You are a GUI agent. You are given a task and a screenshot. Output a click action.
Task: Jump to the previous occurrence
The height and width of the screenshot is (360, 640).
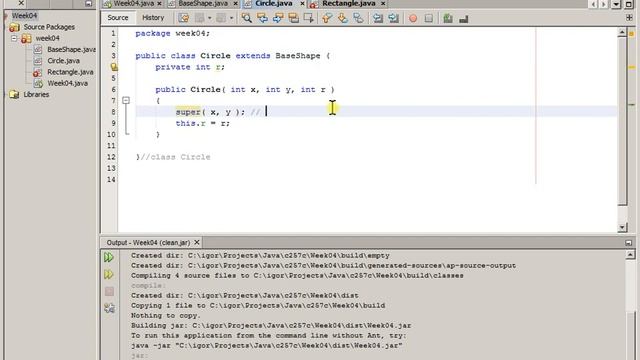(262, 18)
